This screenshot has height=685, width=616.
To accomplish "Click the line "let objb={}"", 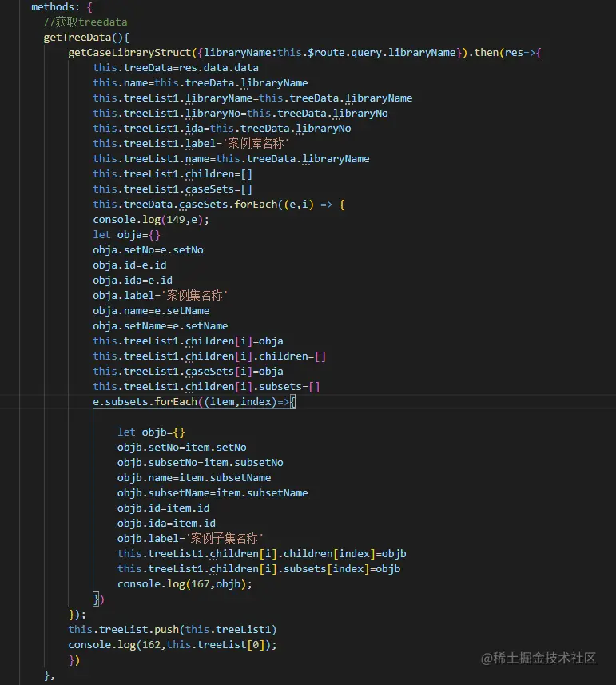I will click(151, 432).
